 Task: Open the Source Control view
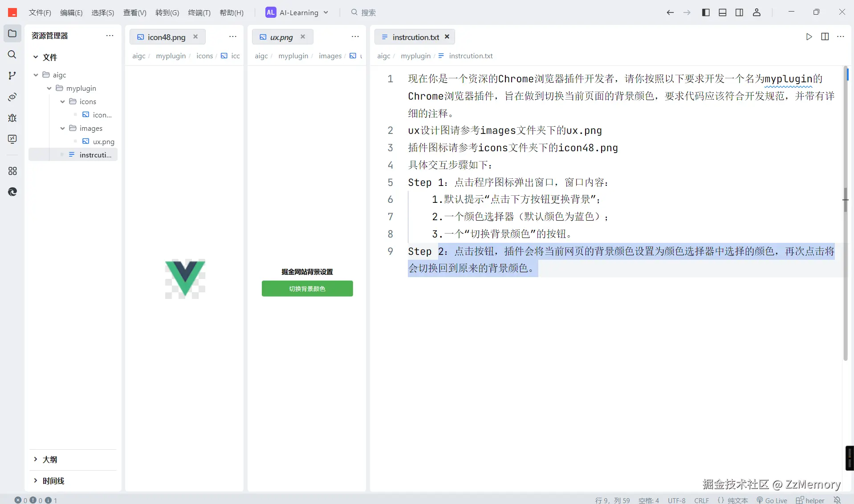click(12, 76)
